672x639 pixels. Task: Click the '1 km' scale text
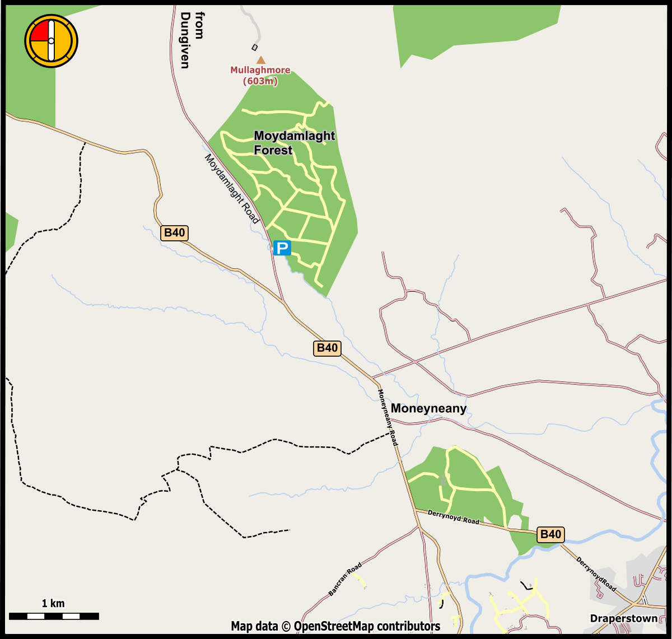pos(53,604)
